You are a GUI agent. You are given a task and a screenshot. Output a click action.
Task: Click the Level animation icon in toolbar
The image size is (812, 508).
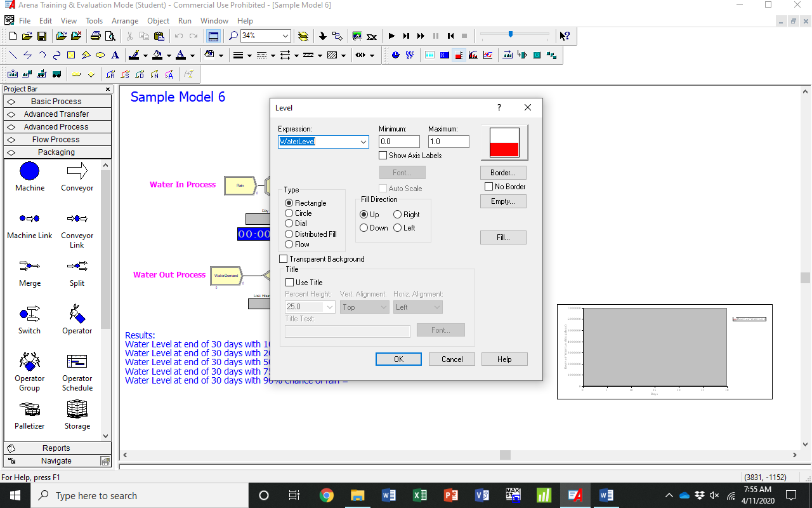(x=458, y=55)
